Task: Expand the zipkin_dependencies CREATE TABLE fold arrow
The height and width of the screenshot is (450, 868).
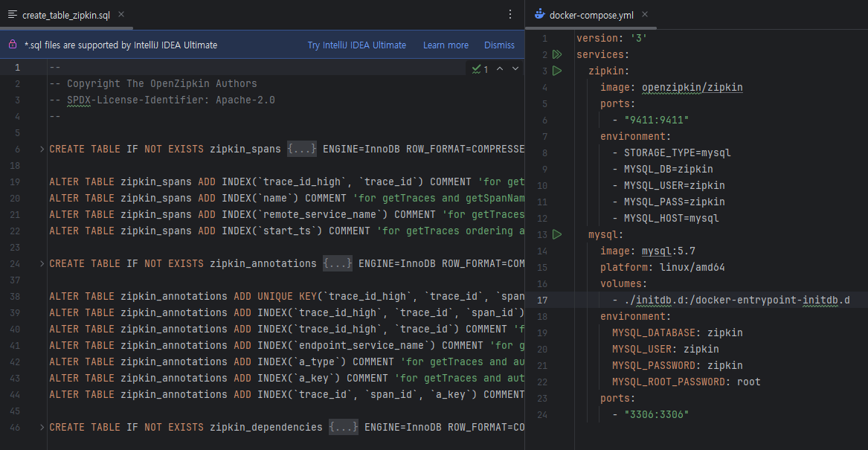Action: [x=42, y=427]
